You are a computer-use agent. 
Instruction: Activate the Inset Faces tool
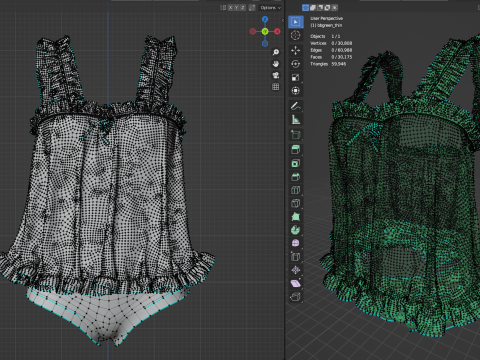(295, 163)
